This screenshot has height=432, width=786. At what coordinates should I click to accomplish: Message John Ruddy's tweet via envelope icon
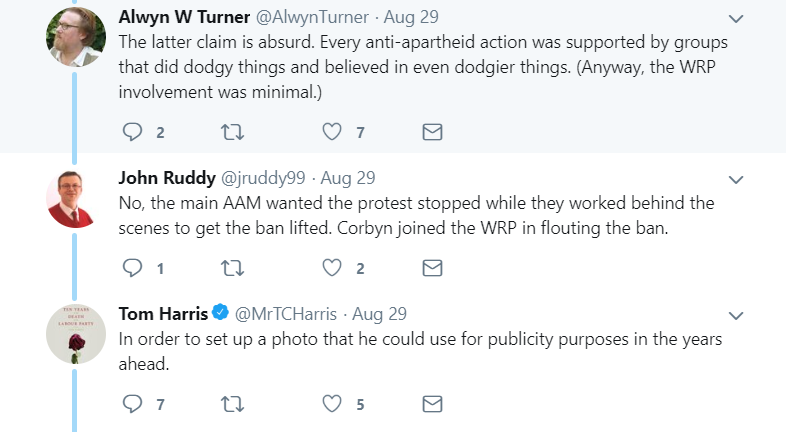432,268
